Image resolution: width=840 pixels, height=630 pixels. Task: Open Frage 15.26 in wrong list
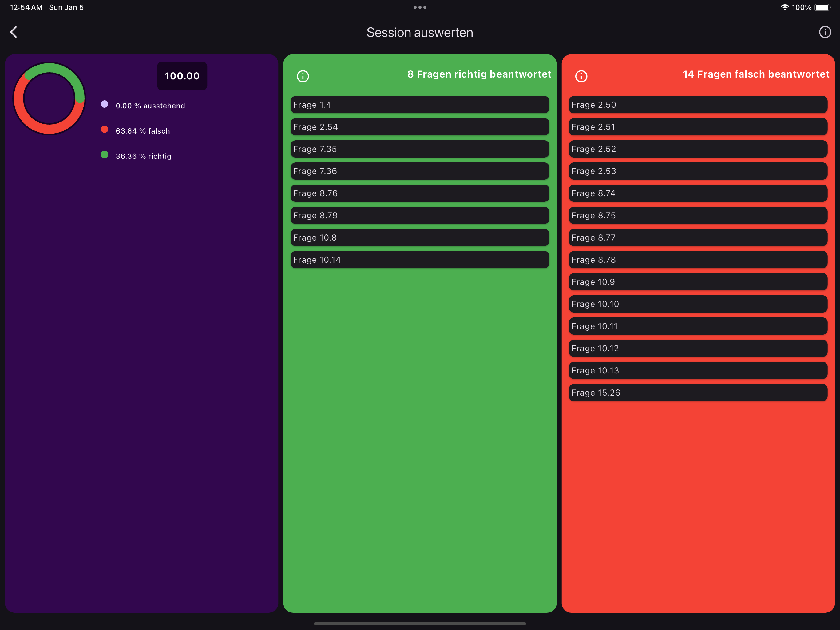pyautogui.click(x=698, y=393)
